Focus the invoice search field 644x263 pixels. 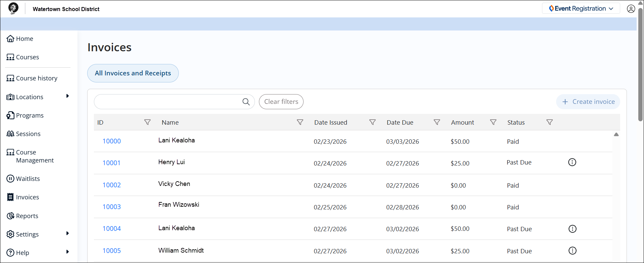tap(174, 102)
